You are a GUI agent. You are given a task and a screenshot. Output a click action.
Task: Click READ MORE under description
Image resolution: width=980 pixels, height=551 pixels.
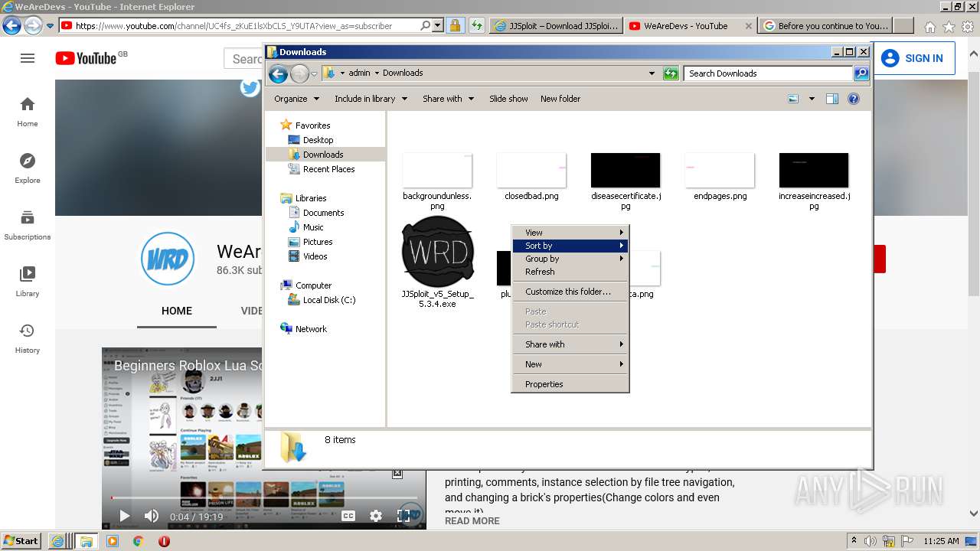472,520
